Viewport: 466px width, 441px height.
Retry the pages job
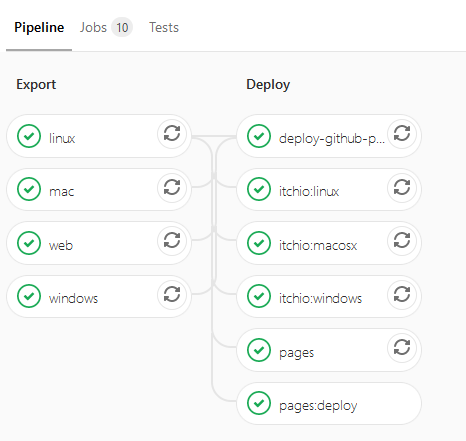(402, 348)
